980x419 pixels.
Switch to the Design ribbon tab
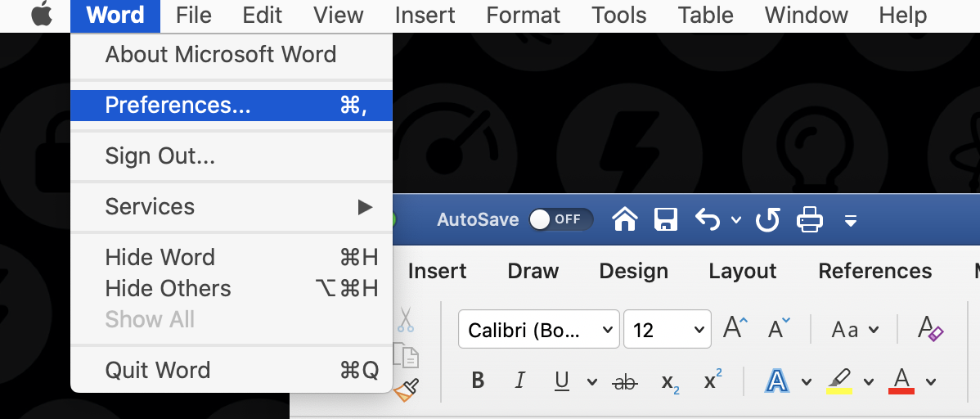(x=633, y=271)
